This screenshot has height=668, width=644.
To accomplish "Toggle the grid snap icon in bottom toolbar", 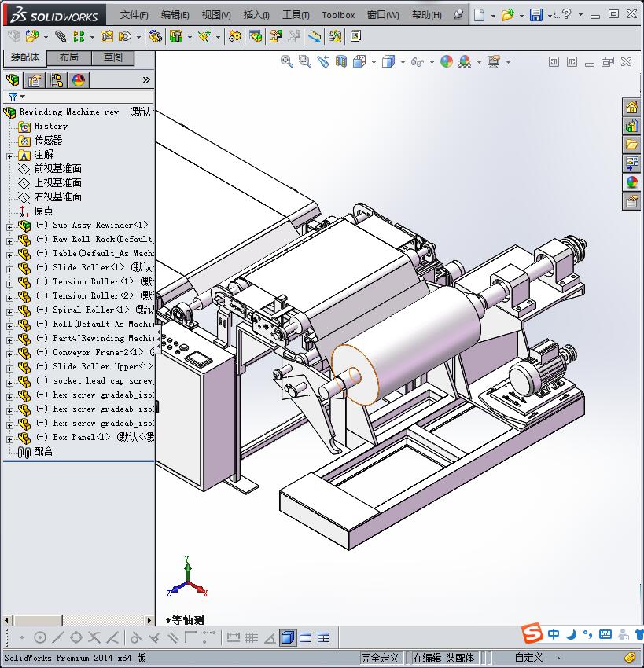I will tap(252, 637).
